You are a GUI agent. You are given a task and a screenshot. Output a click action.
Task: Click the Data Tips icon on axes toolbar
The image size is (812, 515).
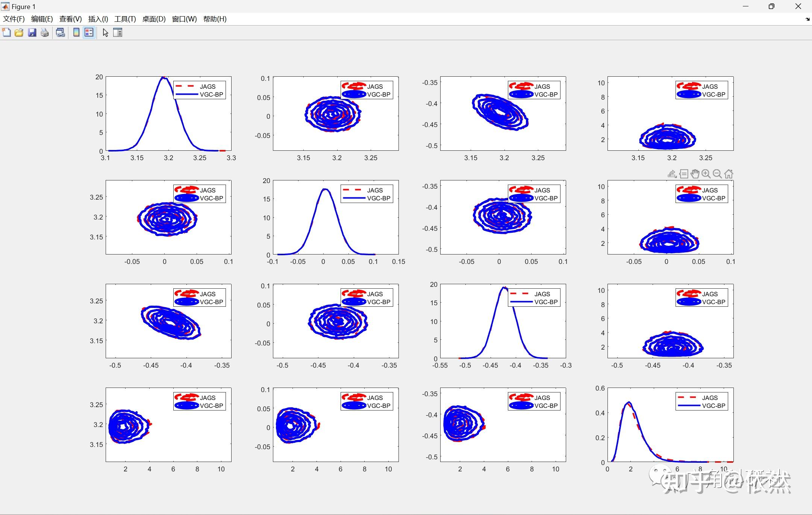(x=684, y=174)
